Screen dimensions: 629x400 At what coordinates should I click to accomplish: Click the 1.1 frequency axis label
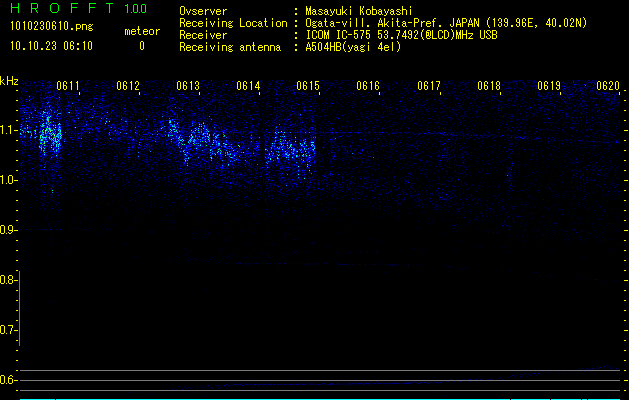coord(7,130)
